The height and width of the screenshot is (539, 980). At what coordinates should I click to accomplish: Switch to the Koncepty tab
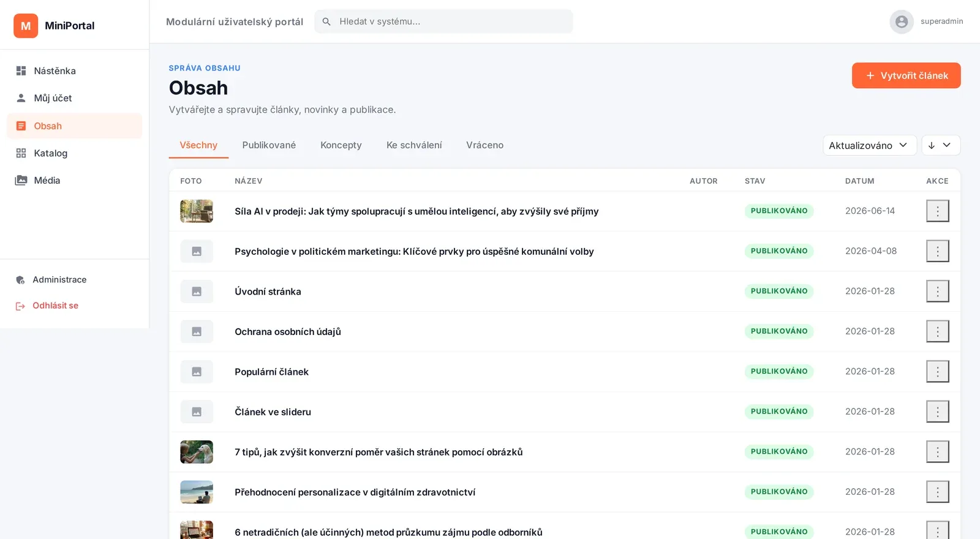[x=341, y=145]
